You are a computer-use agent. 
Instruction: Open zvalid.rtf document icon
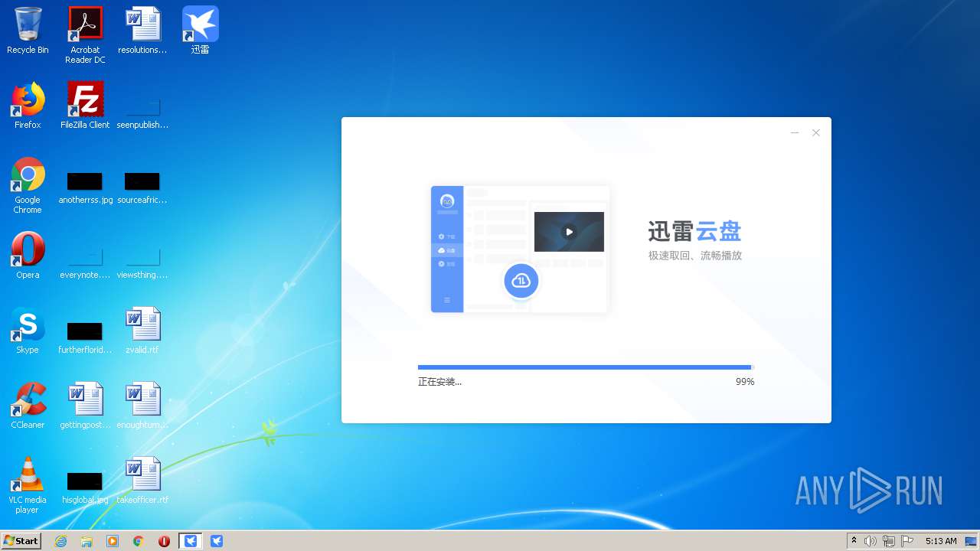pos(142,331)
